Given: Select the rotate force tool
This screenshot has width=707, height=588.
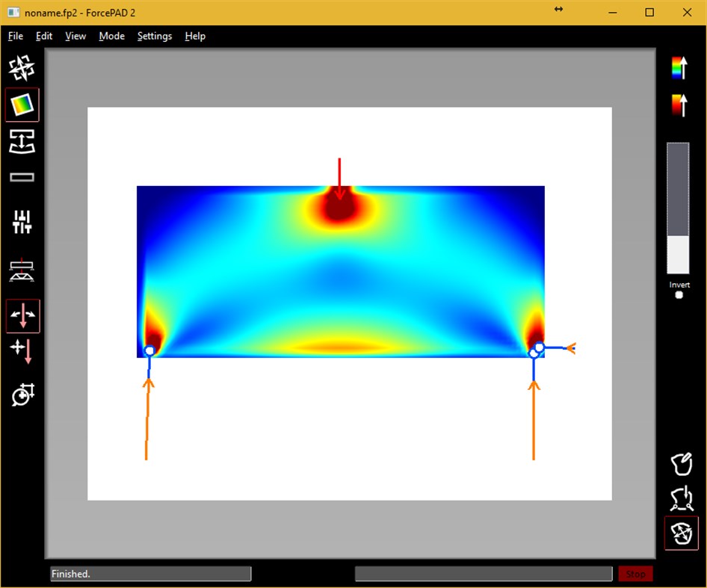Looking at the screenshot, I should pos(22,394).
